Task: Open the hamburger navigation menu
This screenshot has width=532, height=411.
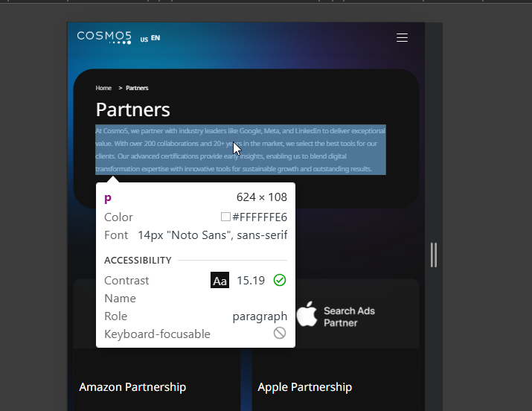Action: click(402, 38)
